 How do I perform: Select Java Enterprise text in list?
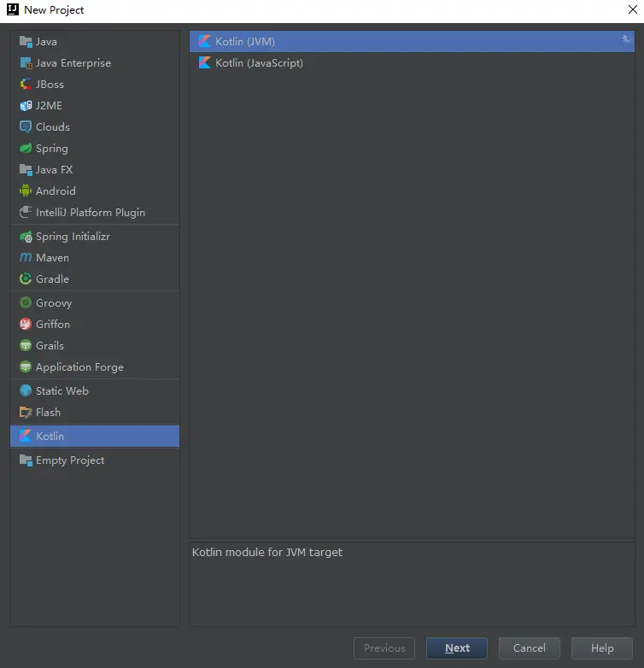click(x=73, y=63)
